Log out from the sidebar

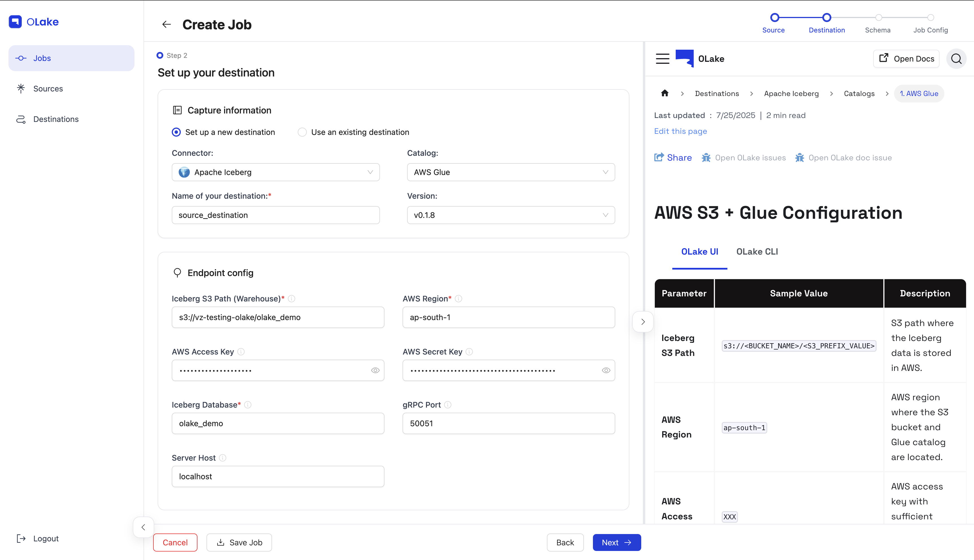click(x=38, y=539)
